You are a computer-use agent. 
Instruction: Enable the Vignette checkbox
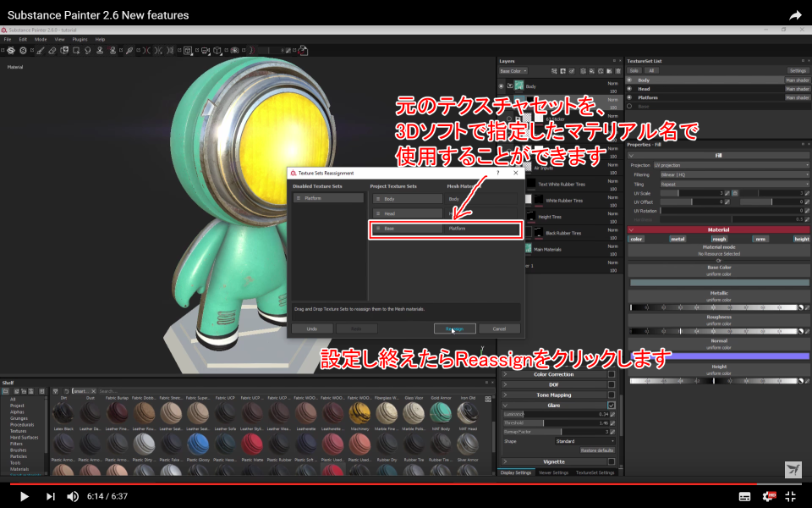(x=611, y=461)
